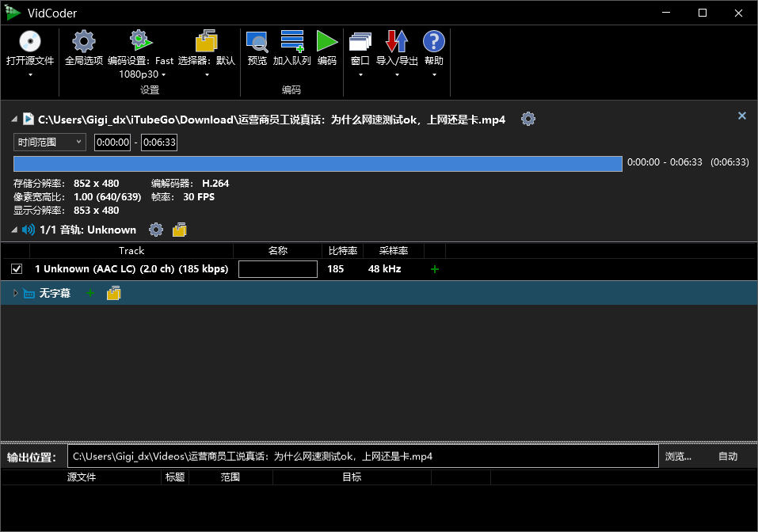758x532 pixels.
Task: Click the end time field 0:06:33
Action: 159,142
